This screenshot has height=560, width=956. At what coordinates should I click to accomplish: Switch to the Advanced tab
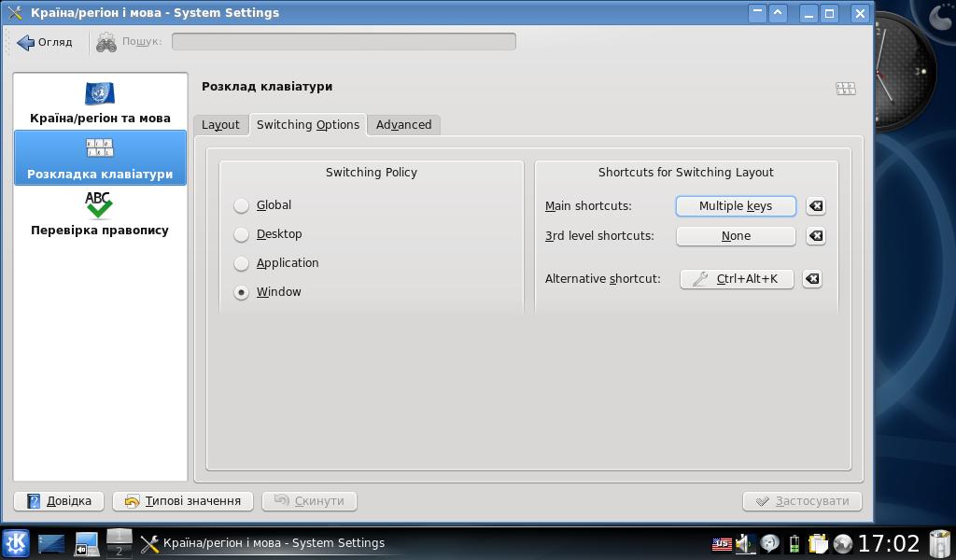point(403,125)
